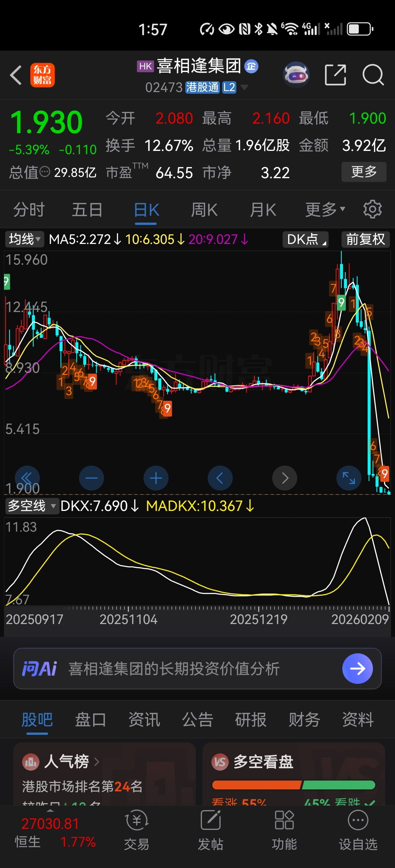Select the 股吧 tab
Image resolution: width=395 pixels, height=868 pixels.
point(37,720)
